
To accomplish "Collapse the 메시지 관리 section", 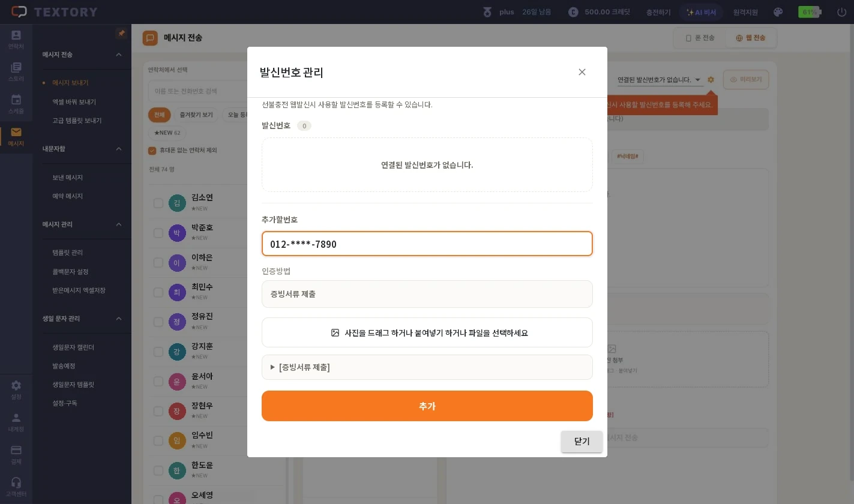I will point(119,224).
